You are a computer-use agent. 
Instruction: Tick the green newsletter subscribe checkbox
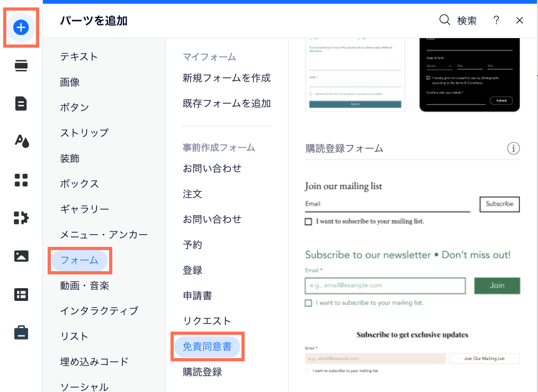[308, 302]
